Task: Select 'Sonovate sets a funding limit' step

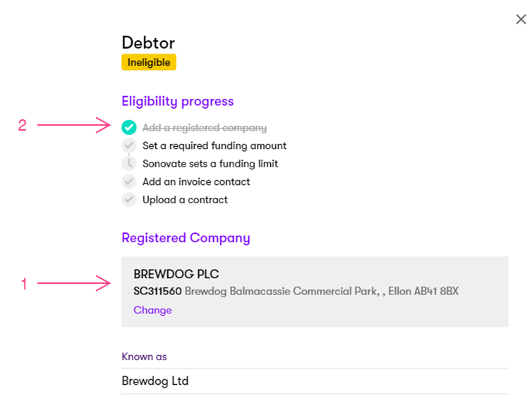Action: coord(210,164)
